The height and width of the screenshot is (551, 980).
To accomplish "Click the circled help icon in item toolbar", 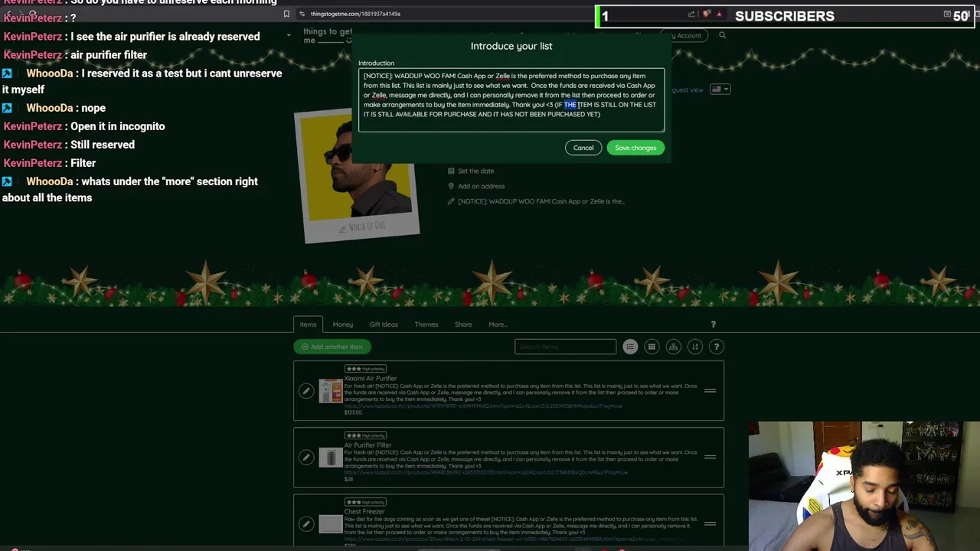I will [x=717, y=347].
